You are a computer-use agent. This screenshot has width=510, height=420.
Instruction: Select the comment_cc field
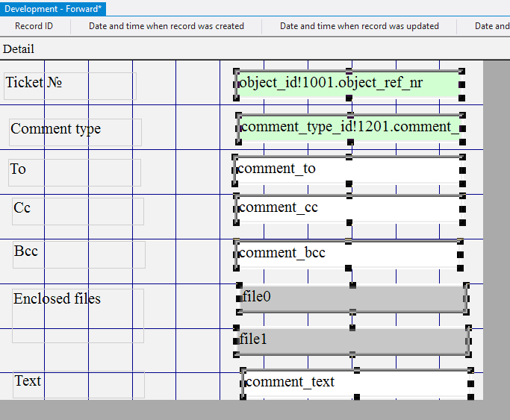347,208
